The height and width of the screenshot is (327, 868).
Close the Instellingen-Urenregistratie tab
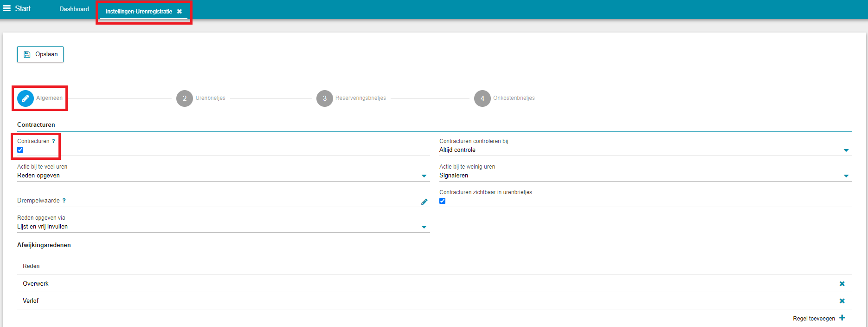(x=180, y=12)
